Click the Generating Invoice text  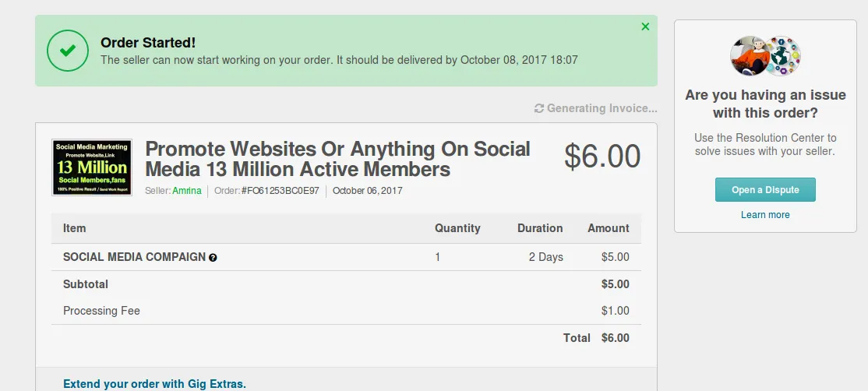pyautogui.click(x=602, y=108)
